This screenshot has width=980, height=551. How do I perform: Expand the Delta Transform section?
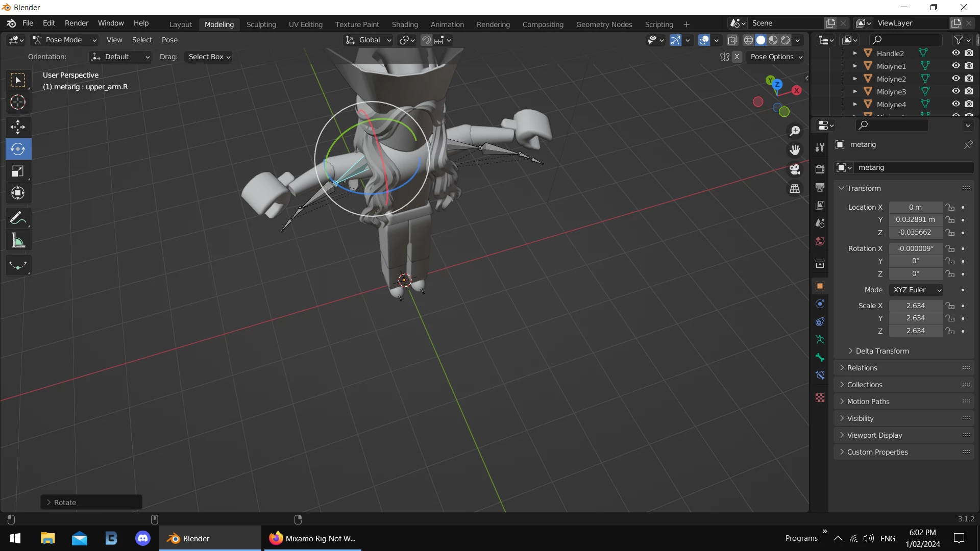881,351
